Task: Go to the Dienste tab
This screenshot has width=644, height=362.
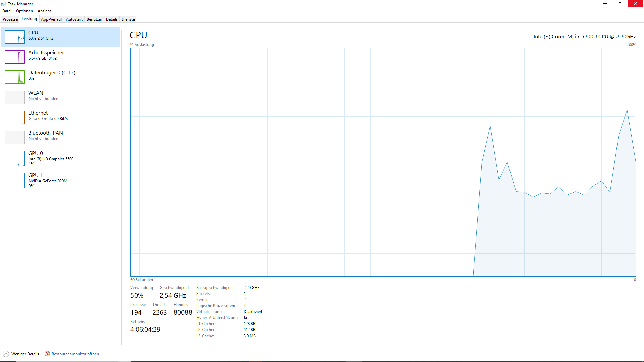Action: coord(128,19)
